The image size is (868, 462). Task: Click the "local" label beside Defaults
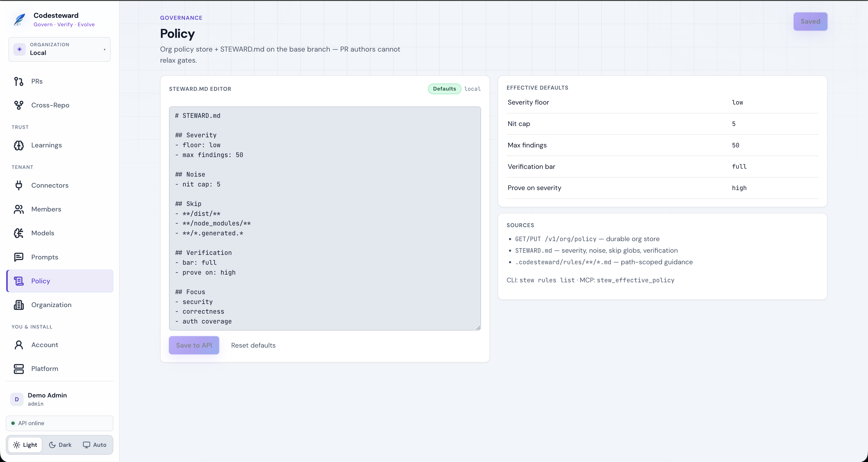(x=472, y=89)
